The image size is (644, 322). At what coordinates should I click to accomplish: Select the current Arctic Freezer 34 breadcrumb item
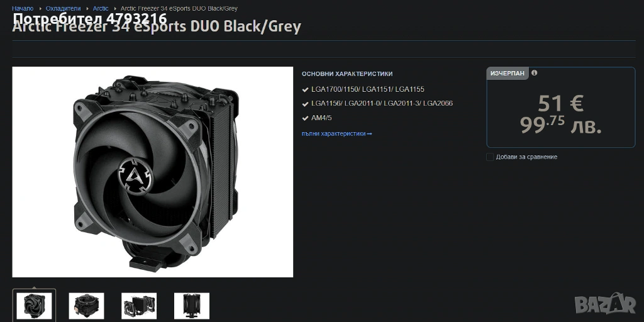click(179, 8)
